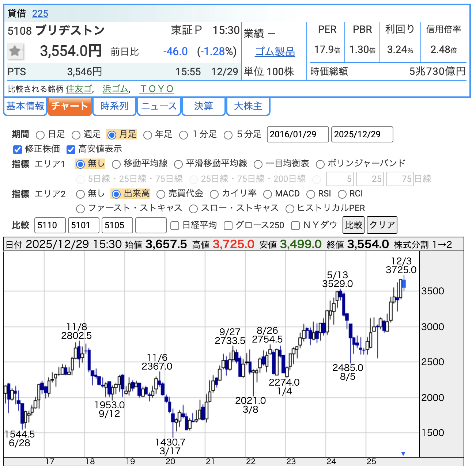The image size is (476, 466).
Task: Open the ゴム製品 sector link
Action: pyautogui.click(x=275, y=52)
